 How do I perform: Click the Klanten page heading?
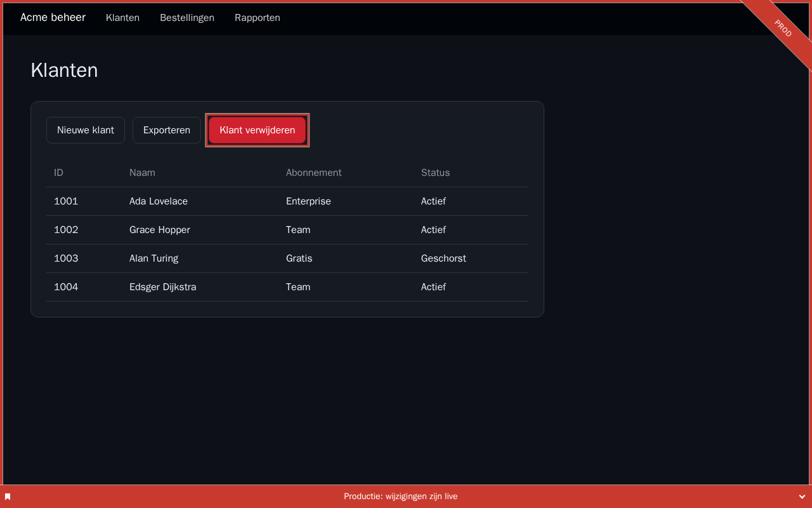[64, 70]
